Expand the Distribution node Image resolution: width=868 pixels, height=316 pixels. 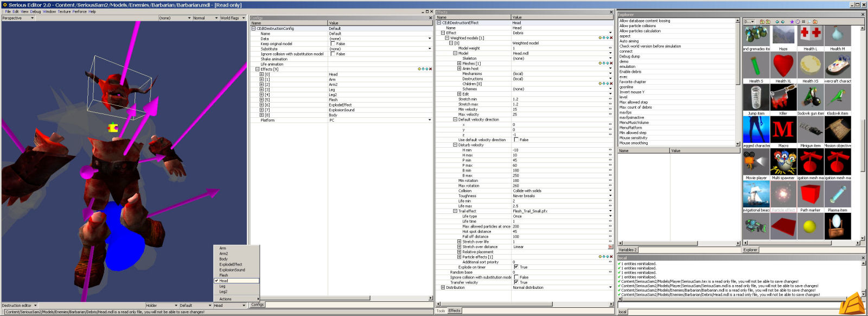(x=443, y=288)
